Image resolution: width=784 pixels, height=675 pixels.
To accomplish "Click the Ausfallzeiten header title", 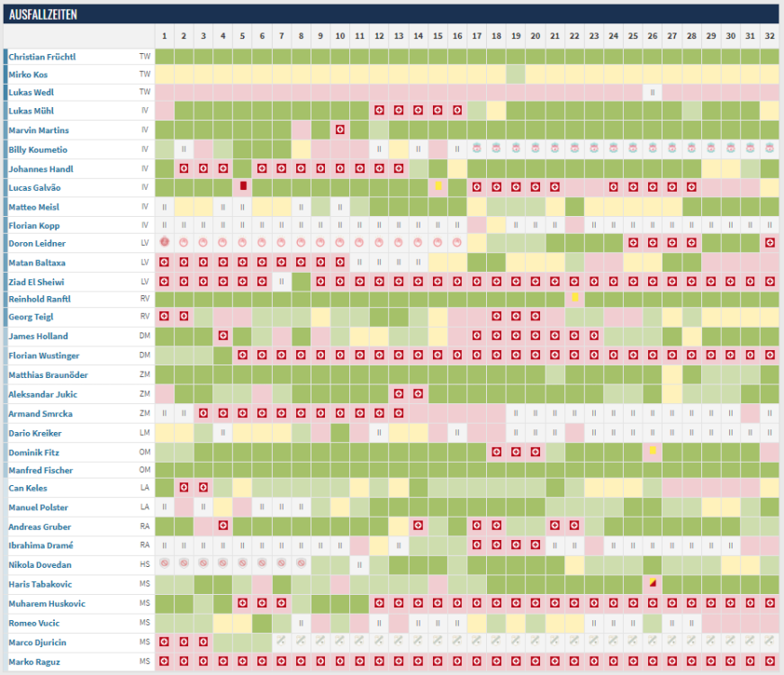I will pos(43,13).
